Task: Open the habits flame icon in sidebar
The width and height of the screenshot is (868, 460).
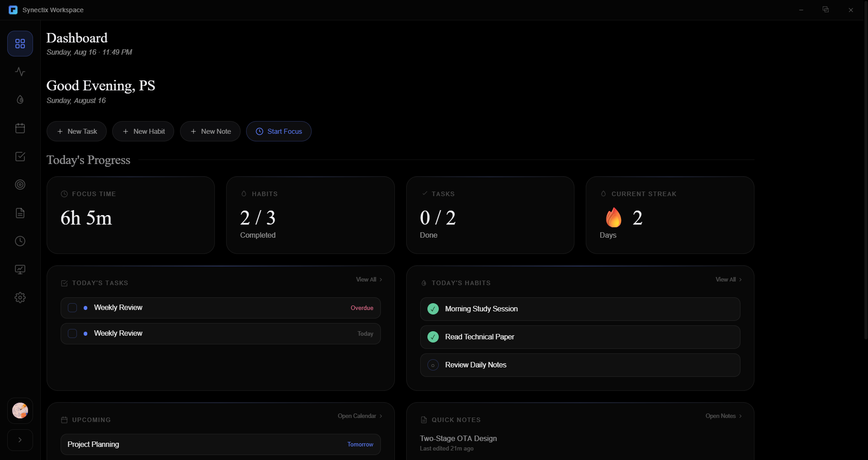Action: 20,100
